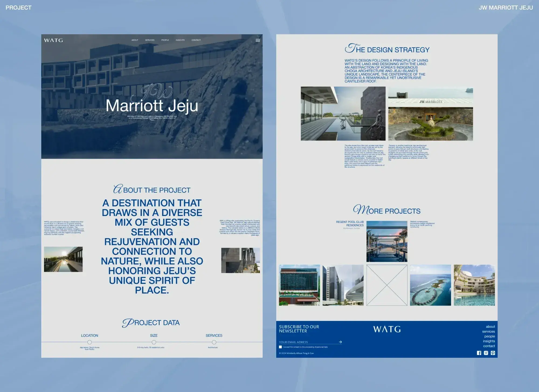Open the People nav item
539x392 pixels.
pyautogui.click(x=165, y=40)
